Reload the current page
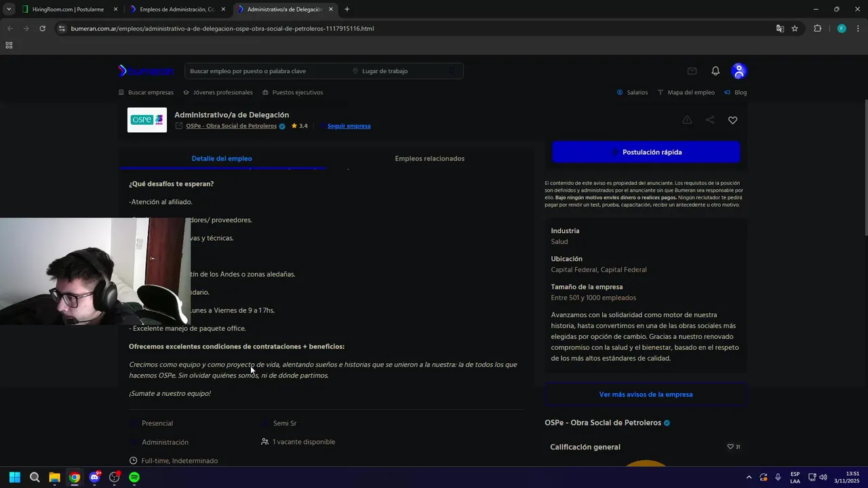 click(x=42, y=28)
